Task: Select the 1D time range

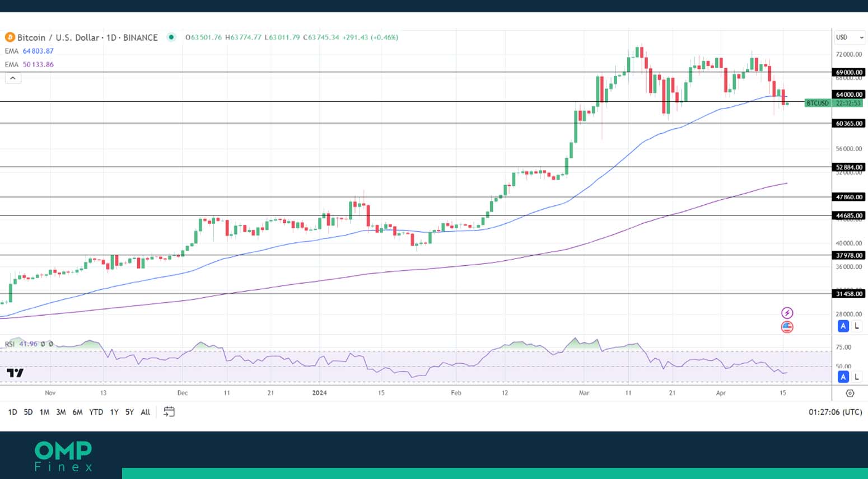Action: [x=12, y=412]
